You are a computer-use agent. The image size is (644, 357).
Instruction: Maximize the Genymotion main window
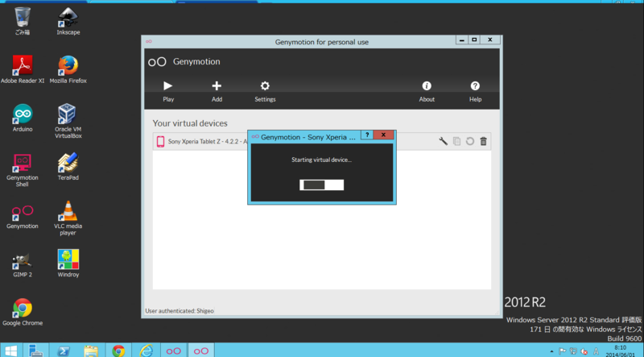click(474, 39)
